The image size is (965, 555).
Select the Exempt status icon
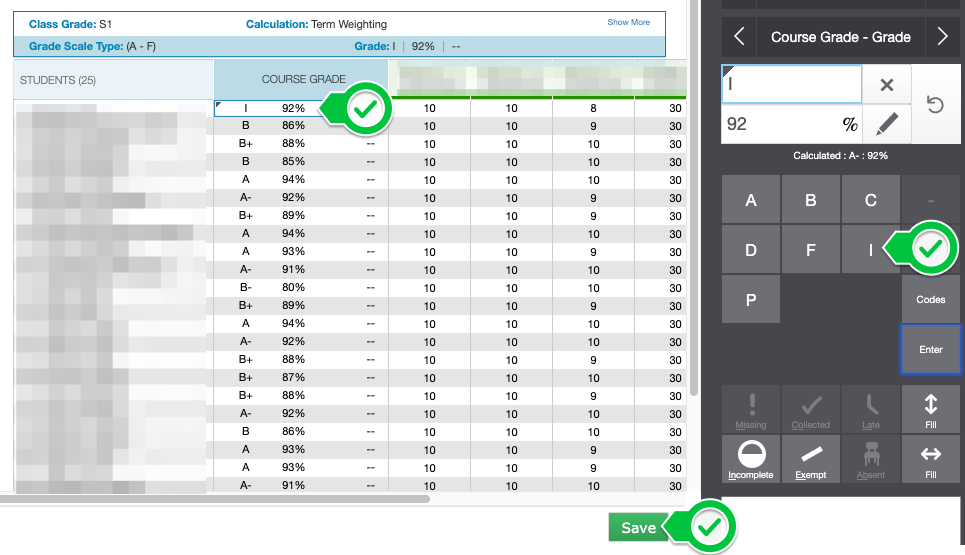point(810,459)
